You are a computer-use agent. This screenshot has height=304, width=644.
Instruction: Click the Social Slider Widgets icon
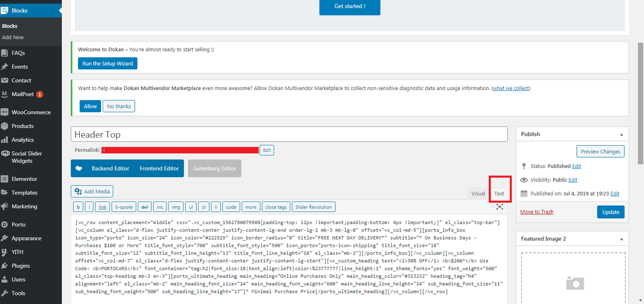click(5, 153)
